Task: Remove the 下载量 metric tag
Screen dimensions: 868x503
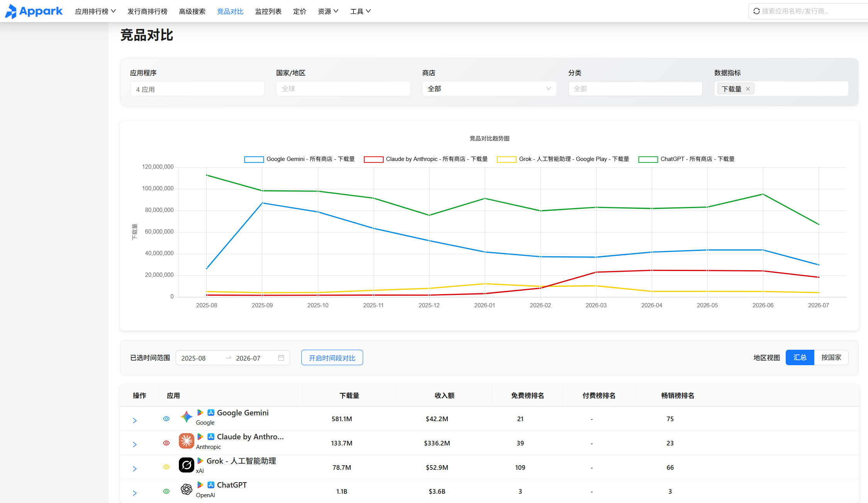Action: [x=748, y=89]
